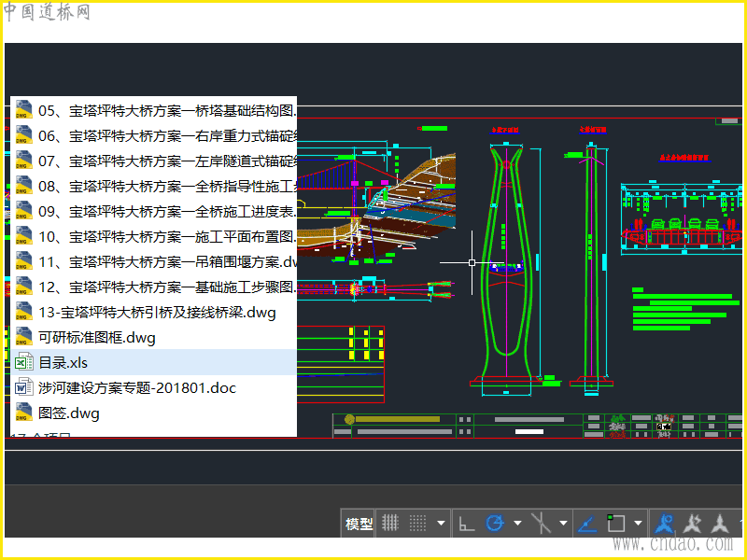
Task: Click object snap tracking icon
Action: (x=587, y=524)
